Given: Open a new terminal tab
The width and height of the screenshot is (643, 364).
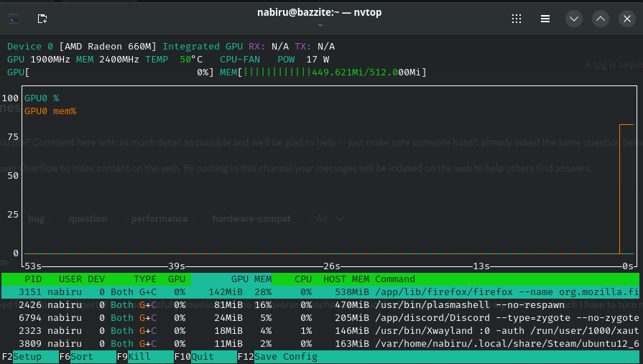Looking at the screenshot, I should [42, 19].
